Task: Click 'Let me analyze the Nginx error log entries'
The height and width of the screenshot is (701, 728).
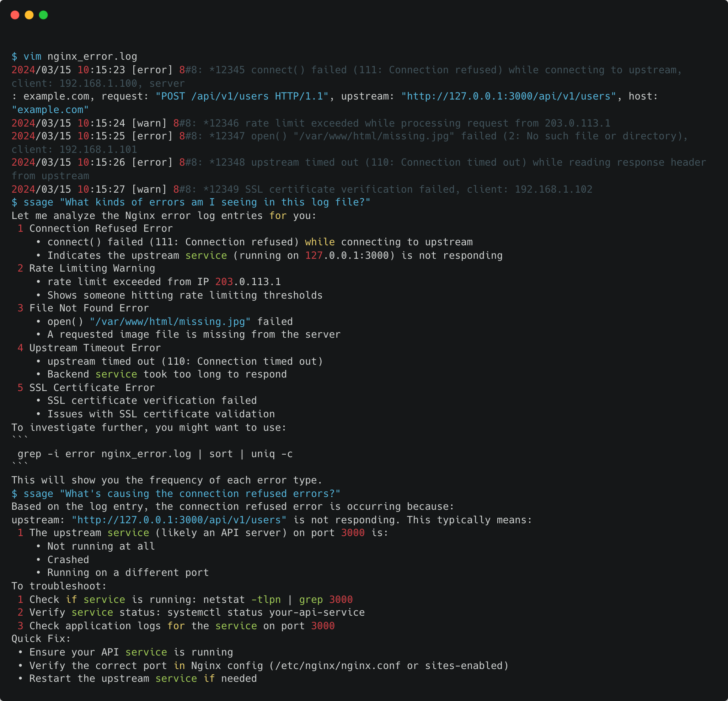Action: pyautogui.click(x=164, y=215)
